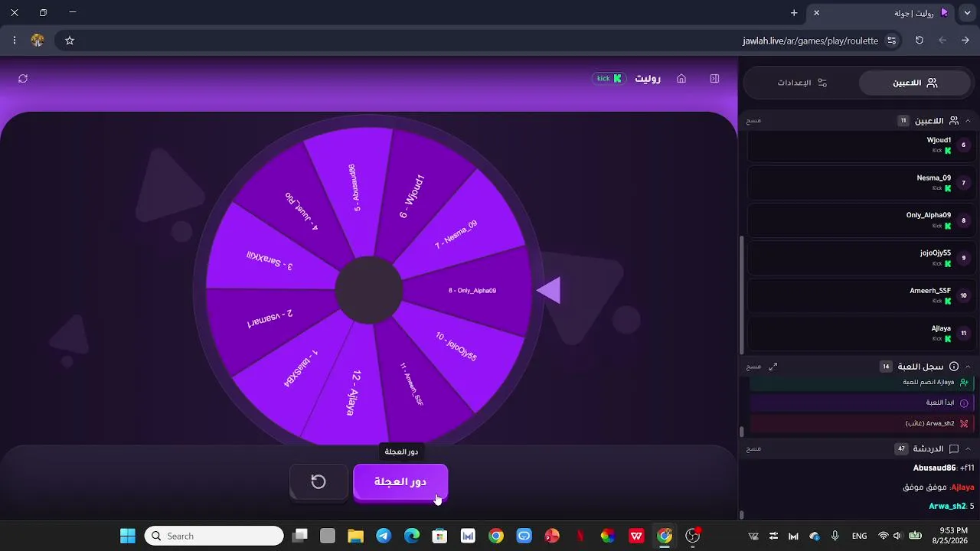Click the ابدأ اللعبة log entry
Image resolution: width=980 pixels, height=551 pixels.
point(861,403)
